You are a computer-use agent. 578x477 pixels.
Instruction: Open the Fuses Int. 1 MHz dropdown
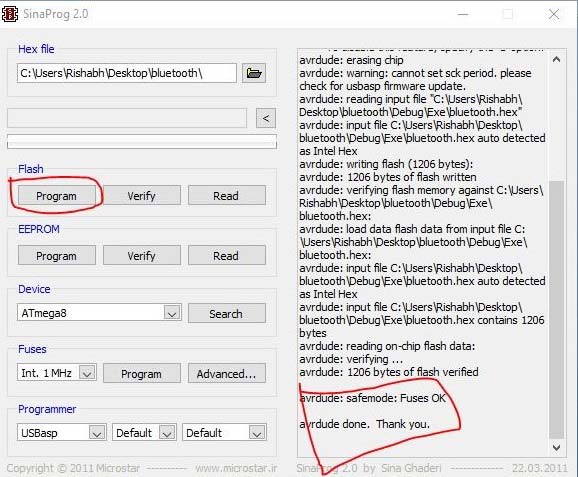tap(87, 373)
